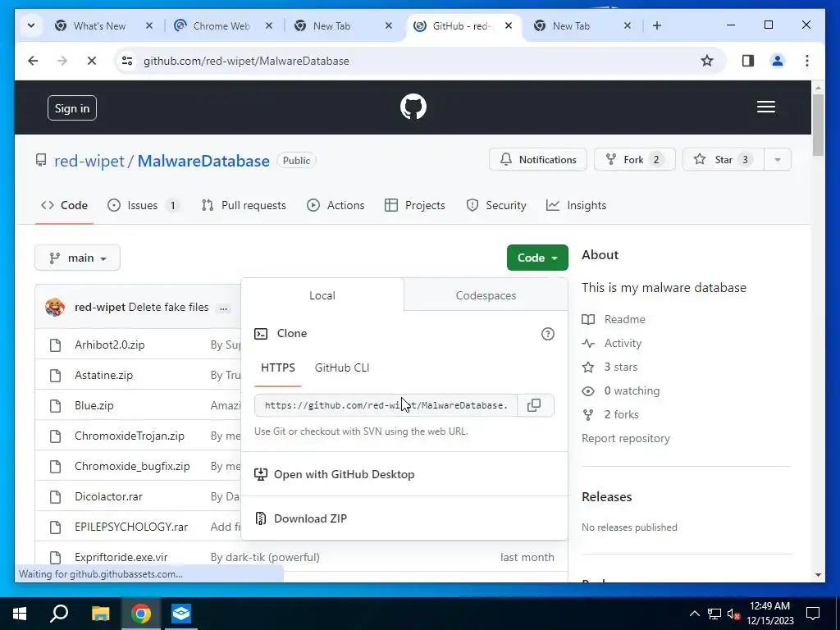Fork the repository

tap(634, 160)
